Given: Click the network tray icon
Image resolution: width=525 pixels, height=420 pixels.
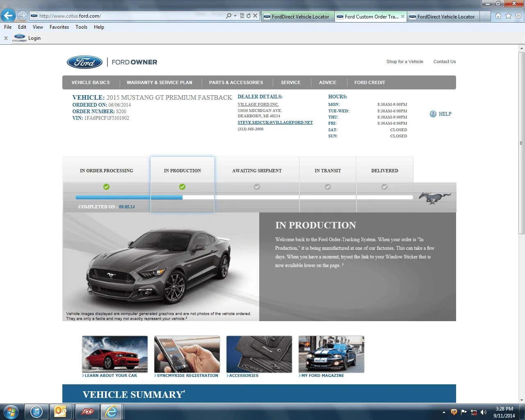Looking at the screenshot, I should 474,412.
